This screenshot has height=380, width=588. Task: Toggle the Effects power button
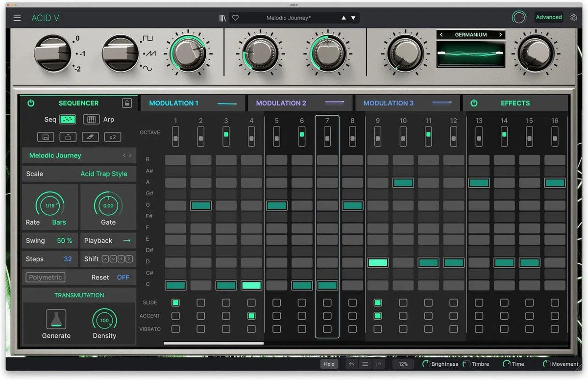tap(473, 103)
